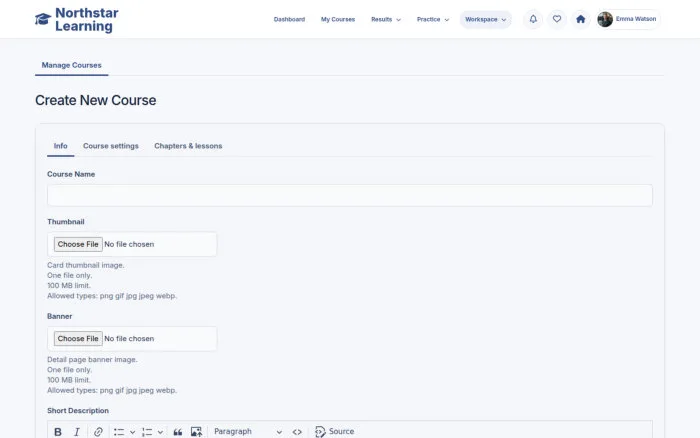Open the Paragraph heading dropdown
This screenshot has width=700, height=438.
248,432
